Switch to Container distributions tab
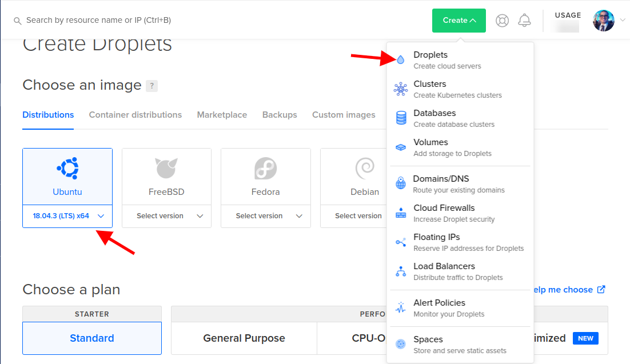This screenshot has width=630, height=364. [x=135, y=115]
